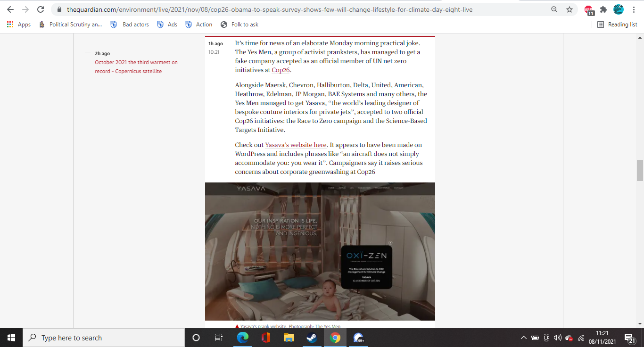Follow the Cop26 link in the article
Screen dimensions: 644x347
(x=281, y=70)
